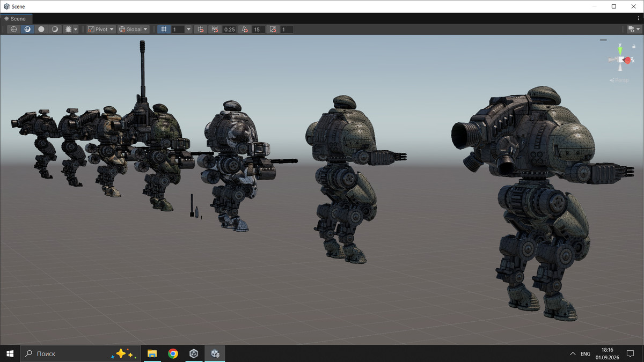Select the shaded wireframe draw mode icon

click(x=27, y=29)
